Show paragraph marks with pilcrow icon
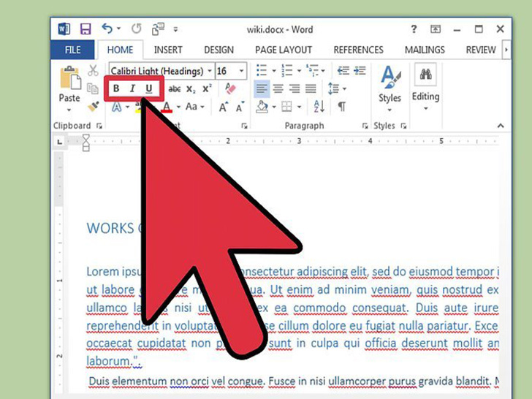The image size is (532, 399). point(342,107)
